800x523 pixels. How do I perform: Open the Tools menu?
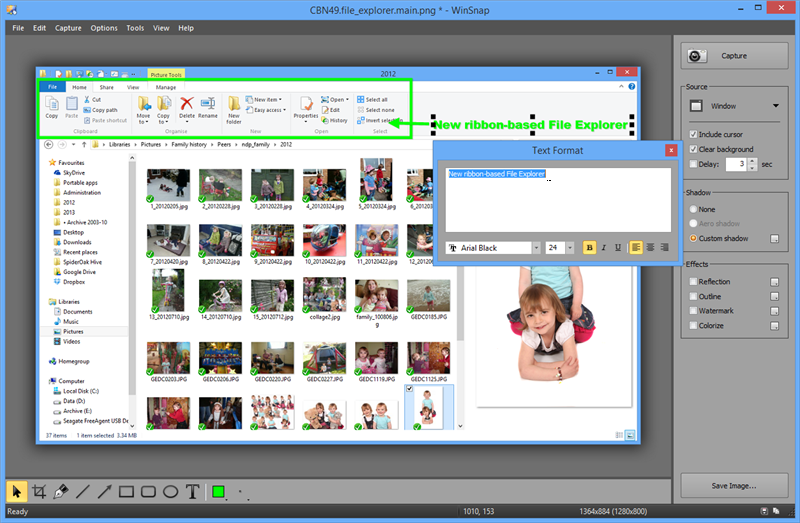(x=135, y=28)
